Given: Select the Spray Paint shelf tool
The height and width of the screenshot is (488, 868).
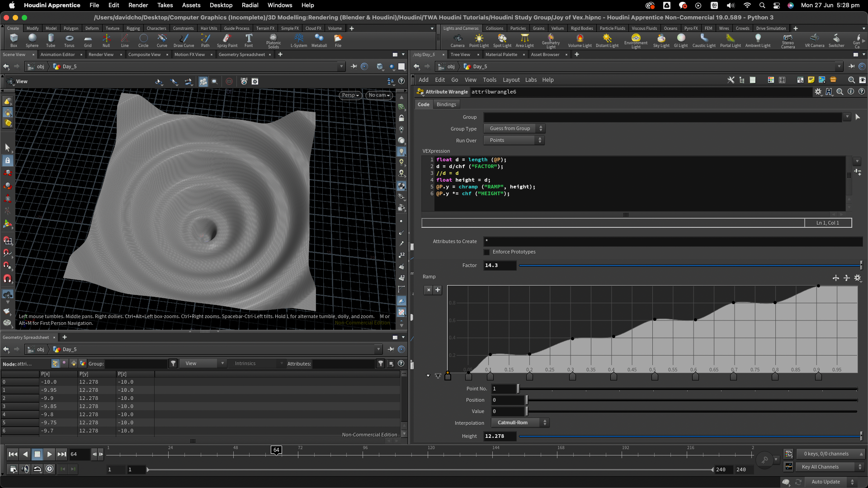Looking at the screenshot, I should [x=227, y=40].
